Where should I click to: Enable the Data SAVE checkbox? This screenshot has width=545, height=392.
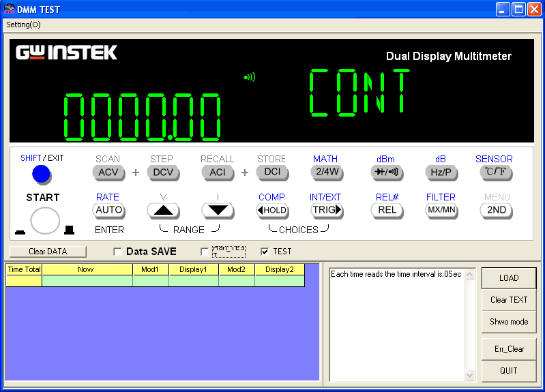coord(117,252)
